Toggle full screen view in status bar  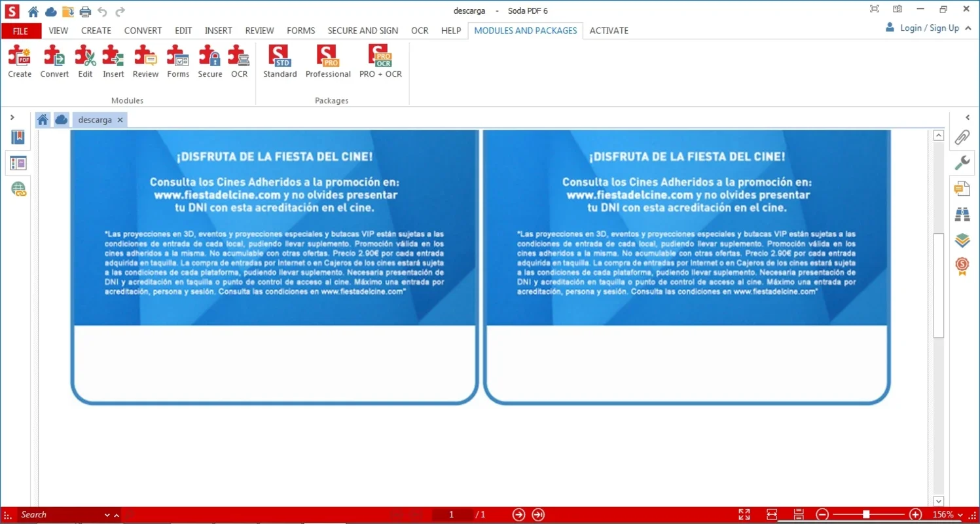[x=744, y=515]
